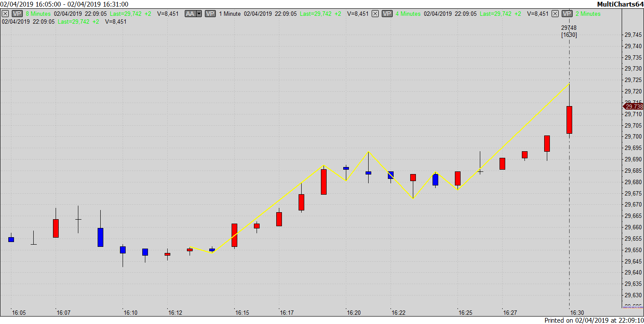Select the green 4 Minutes series label
The image size is (644, 324).
point(408,14)
